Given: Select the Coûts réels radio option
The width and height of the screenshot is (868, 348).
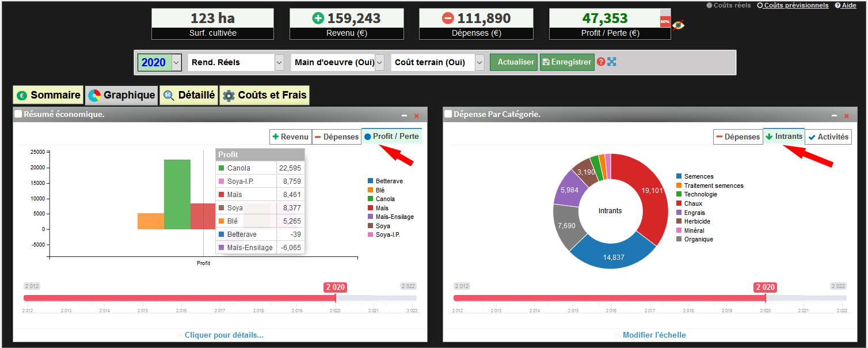Looking at the screenshot, I should [710, 5].
